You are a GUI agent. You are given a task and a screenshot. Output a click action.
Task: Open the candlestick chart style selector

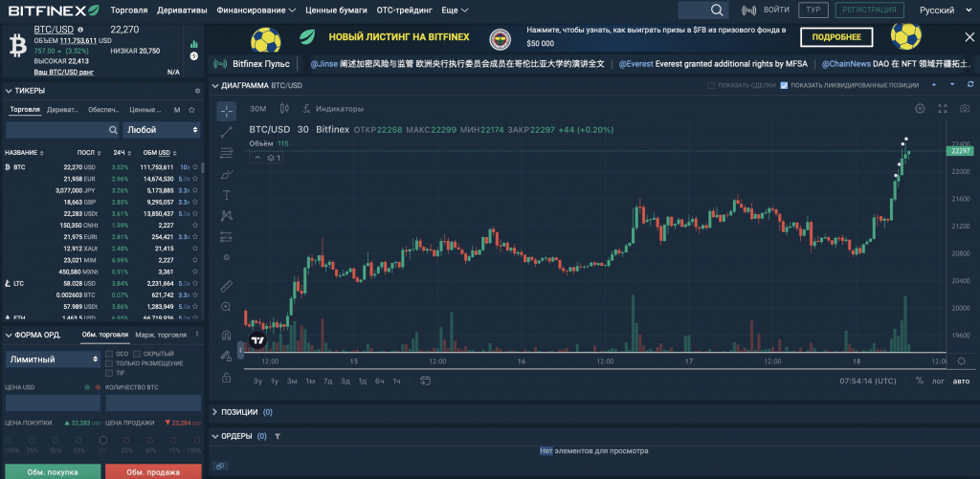pos(284,109)
